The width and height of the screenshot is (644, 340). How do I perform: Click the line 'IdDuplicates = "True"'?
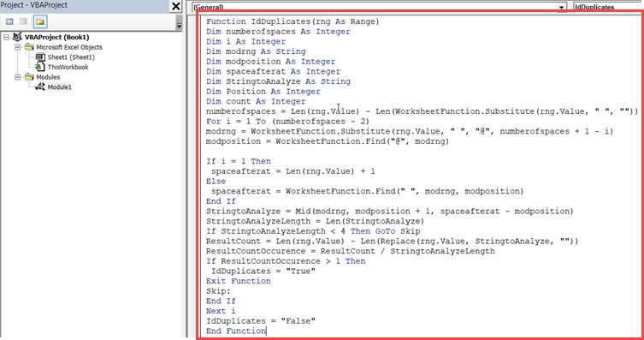point(263,271)
